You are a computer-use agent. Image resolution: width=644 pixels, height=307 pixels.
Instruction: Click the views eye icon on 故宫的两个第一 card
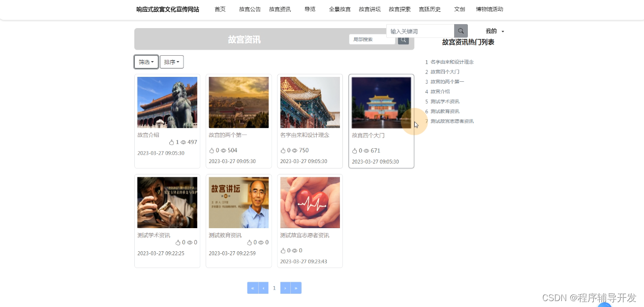click(x=223, y=151)
